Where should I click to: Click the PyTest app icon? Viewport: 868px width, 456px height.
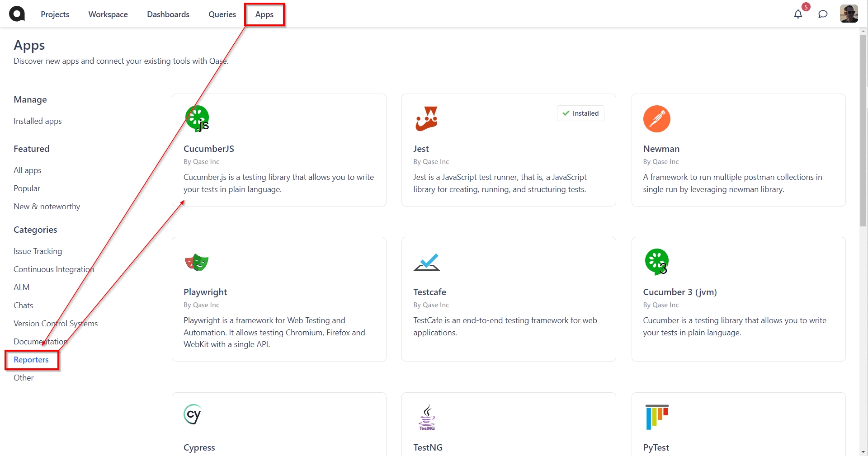[x=656, y=417]
